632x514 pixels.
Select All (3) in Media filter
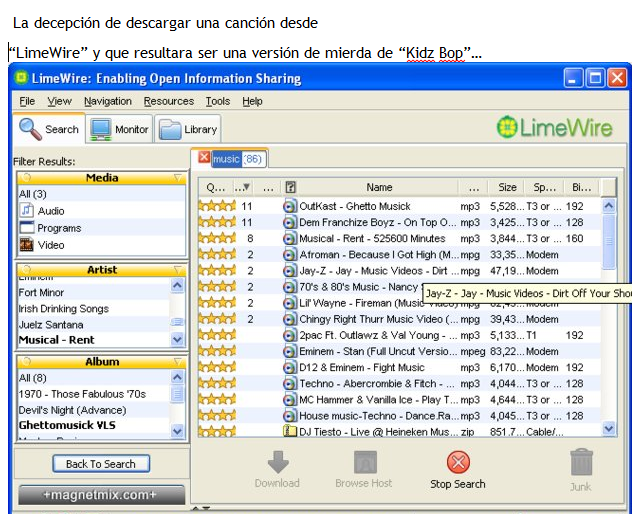pyautogui.click(x=33, y=194)
